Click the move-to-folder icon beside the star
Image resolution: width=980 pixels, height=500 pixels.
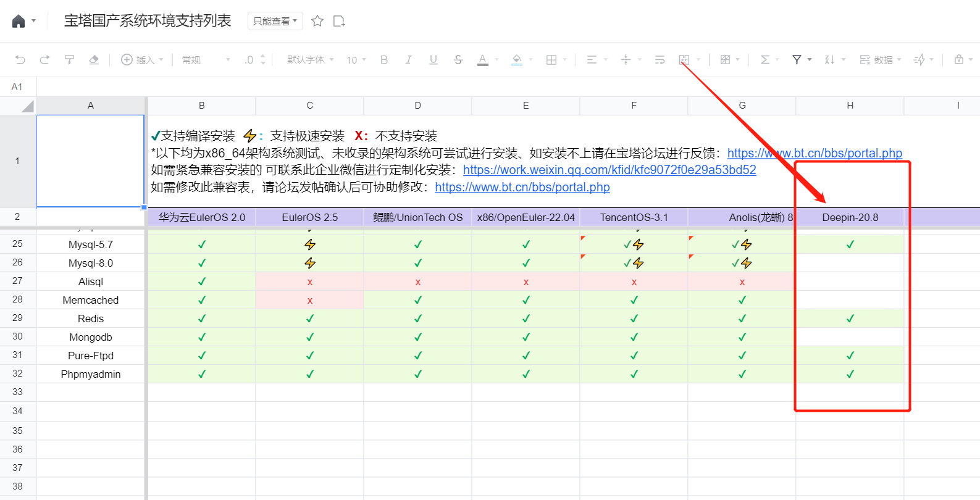pyautogui.click(x=339, y=21)
